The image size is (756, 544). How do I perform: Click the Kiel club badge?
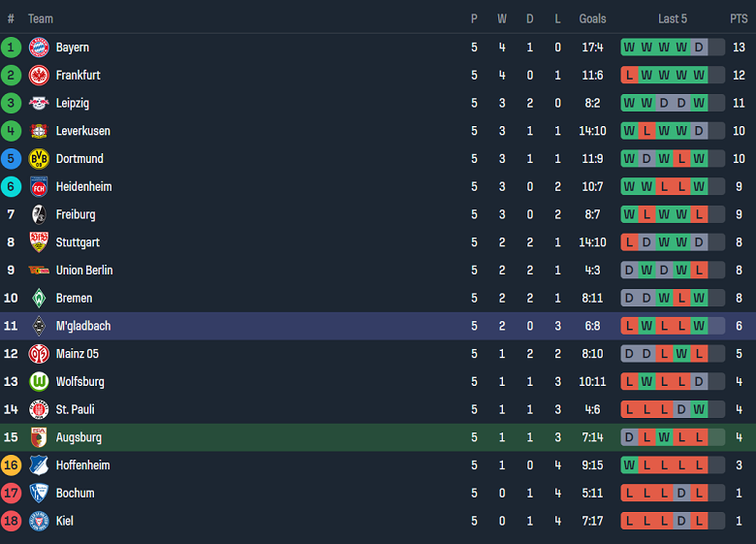coord(39,521)
